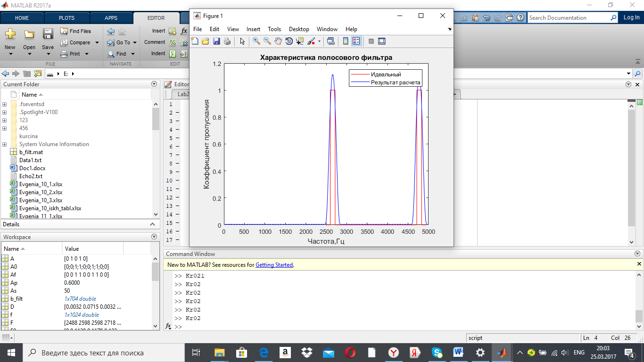The height and width of the screenshot is (362, 644).
Task: Toggle the Edit Plot arrow tool
Action: tap(242, 41)
